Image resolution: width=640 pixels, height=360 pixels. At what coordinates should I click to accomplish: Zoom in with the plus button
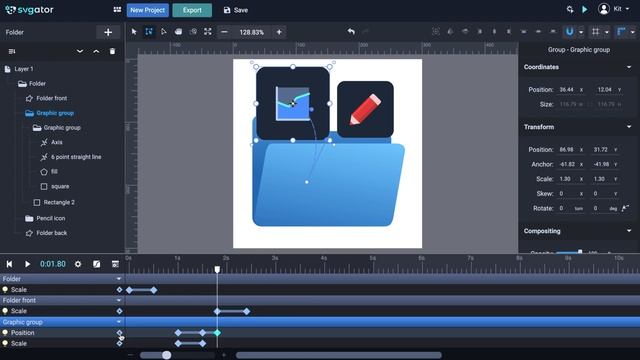click(x=279, y=32)
